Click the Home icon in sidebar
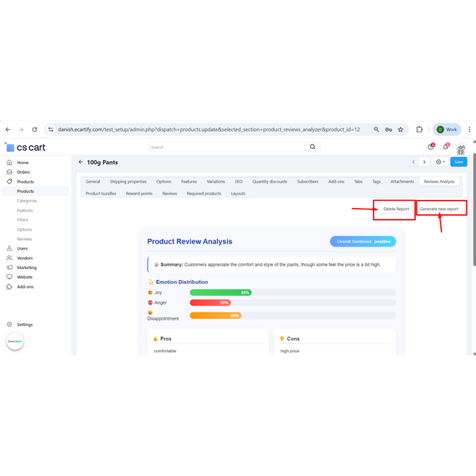Viewport: 476px width, 476px height. click(x=10, y=163)
